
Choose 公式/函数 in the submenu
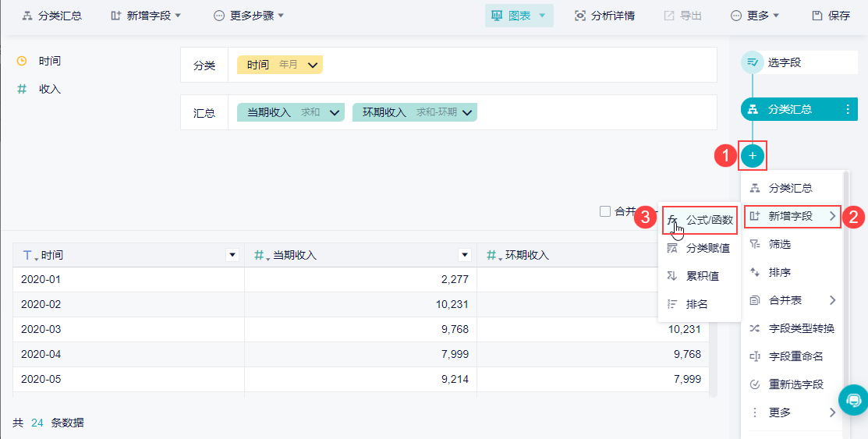point(709,220)
